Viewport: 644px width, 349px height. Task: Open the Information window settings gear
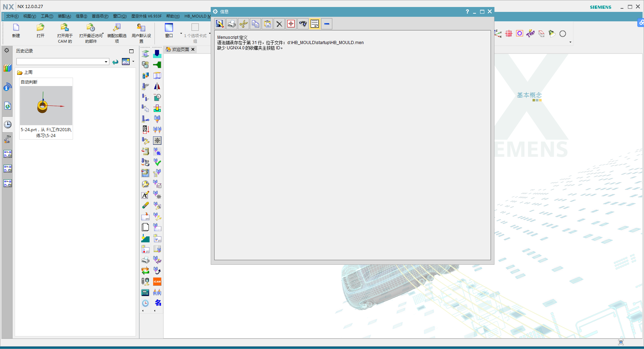pos(215,12)
